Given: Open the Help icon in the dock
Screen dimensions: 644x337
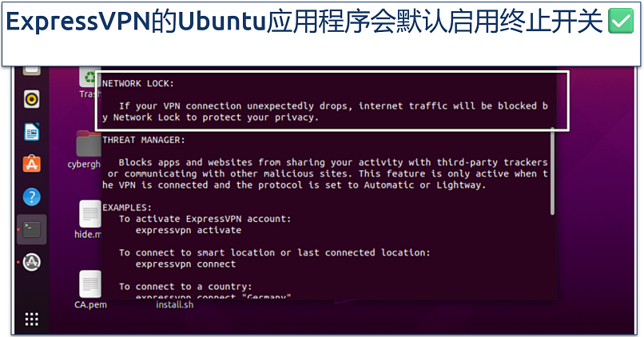Looking at the screenshot, I should point(31,196).
